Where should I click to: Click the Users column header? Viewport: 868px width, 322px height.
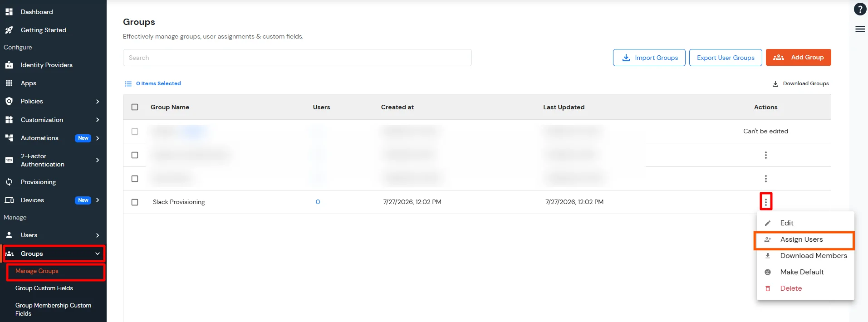(321, 107)
